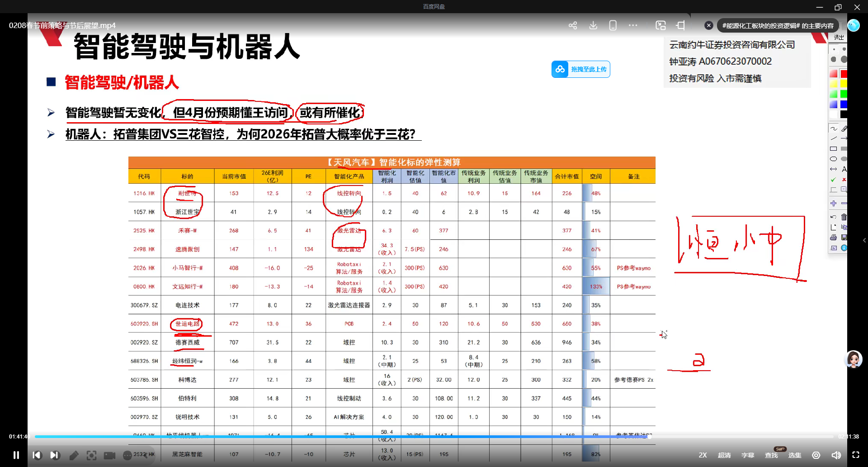Click the round face icon beside the camera
The height and width of the screenshot is (467, 868).
click(x=127, y=455)
